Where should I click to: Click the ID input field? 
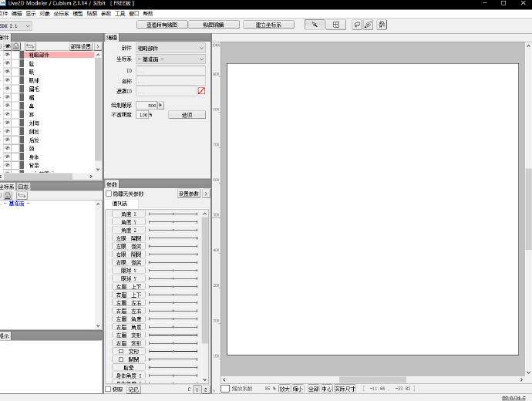tap(170, 71)
